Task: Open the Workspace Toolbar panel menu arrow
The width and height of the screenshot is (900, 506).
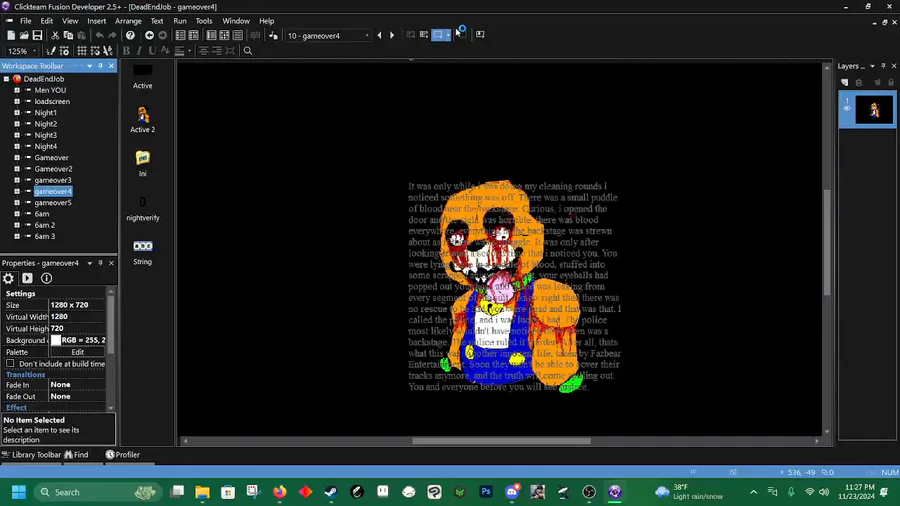Action: 90,66
